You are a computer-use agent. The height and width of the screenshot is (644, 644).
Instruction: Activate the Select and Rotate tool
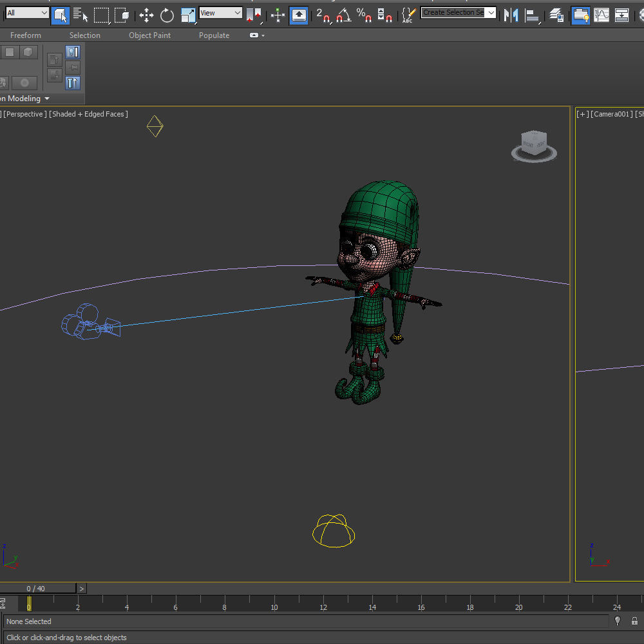tap(167, 15)
